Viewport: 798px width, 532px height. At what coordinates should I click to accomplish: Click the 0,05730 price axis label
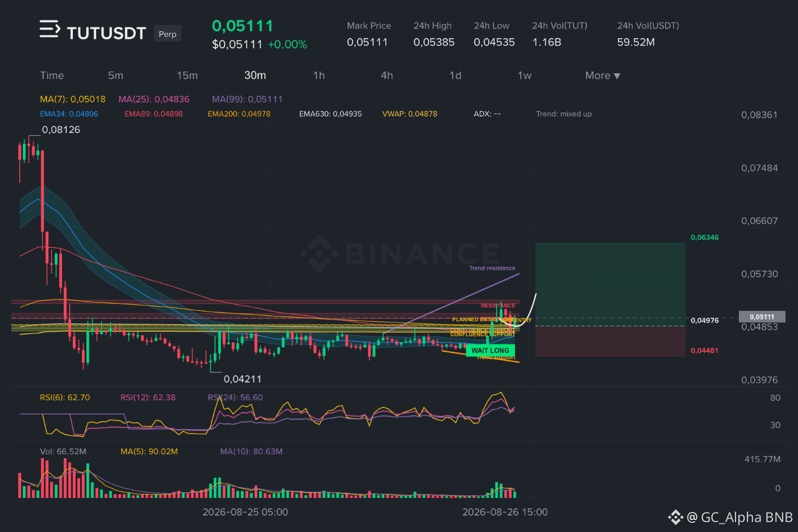pyautogui.click(x=759, y=274)
